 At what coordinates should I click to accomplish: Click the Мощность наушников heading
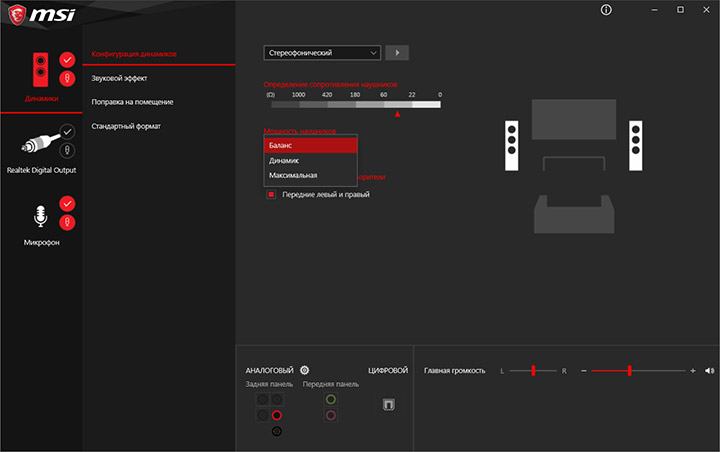tap(300, 131)
